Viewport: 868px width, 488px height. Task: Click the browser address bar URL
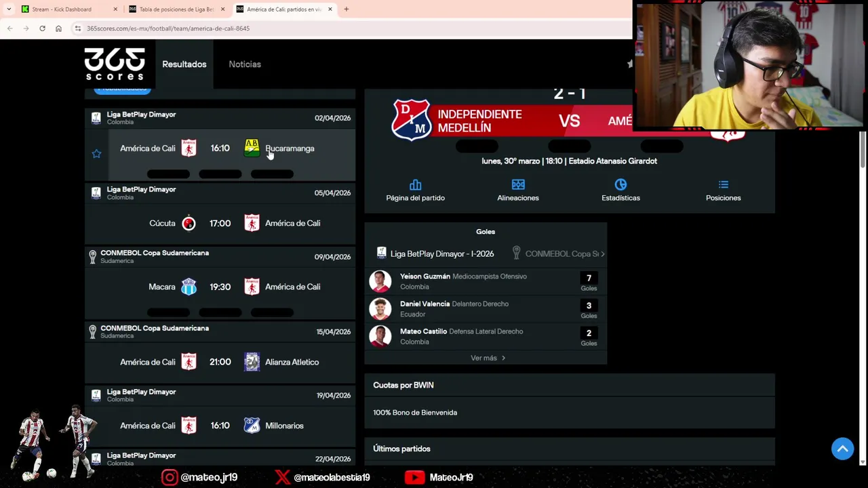(x=168, y=28)
